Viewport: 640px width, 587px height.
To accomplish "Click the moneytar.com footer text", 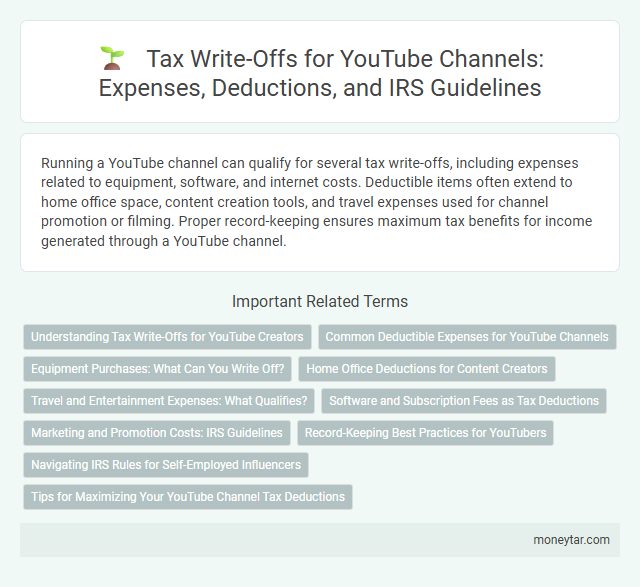I will coord(571,540).
